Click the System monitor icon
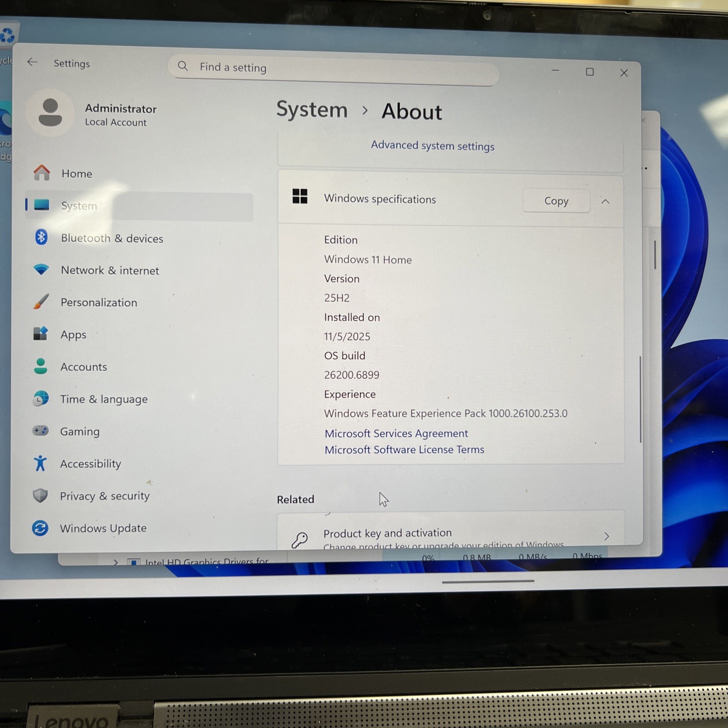Image resolution: width=728 pixels, height=728 pixels. pos(41,205)
